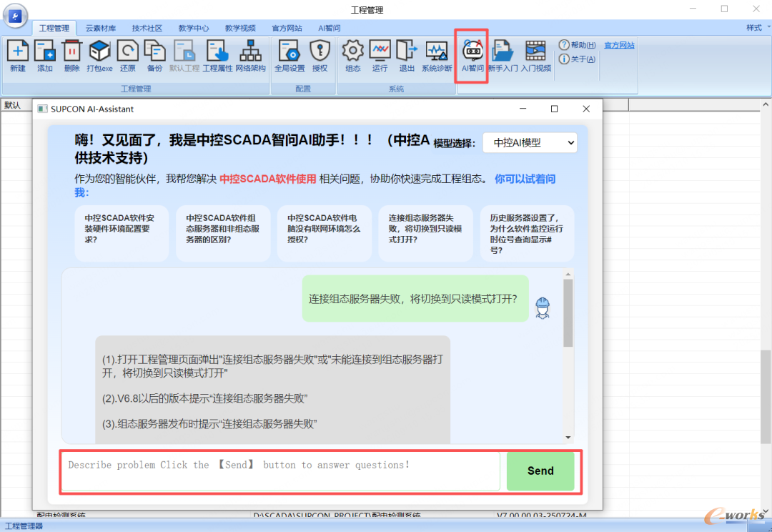
Task: Click the chat scrollbar down arrow
Action: [568, 437]
